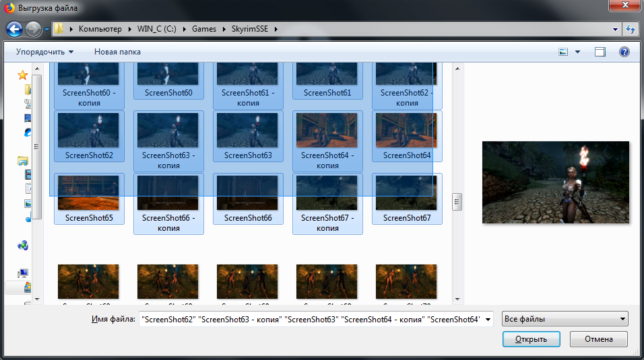Open the view options dropdown arrow
Screen dimensions: 644x360
(x=577, y=52)
